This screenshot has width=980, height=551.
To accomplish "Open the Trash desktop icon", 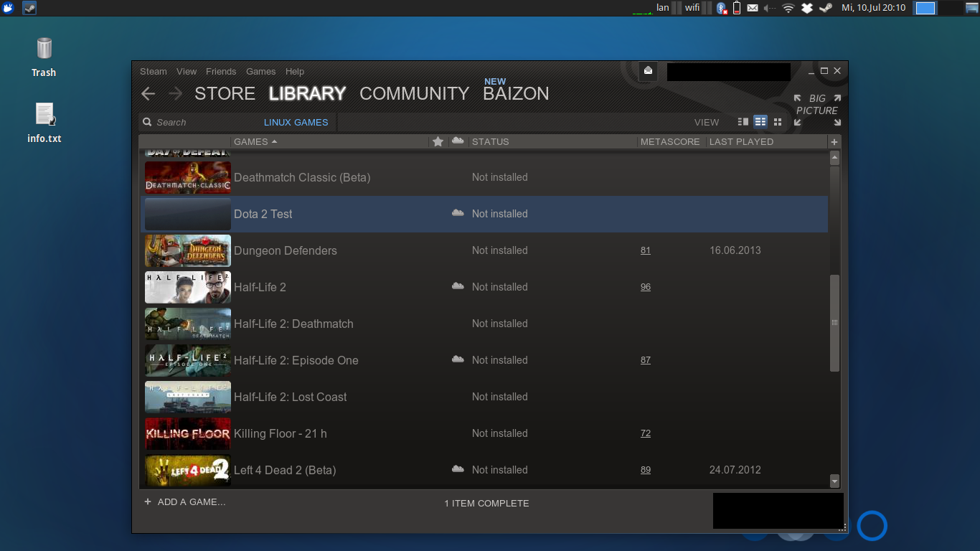I will click(44, 57).
